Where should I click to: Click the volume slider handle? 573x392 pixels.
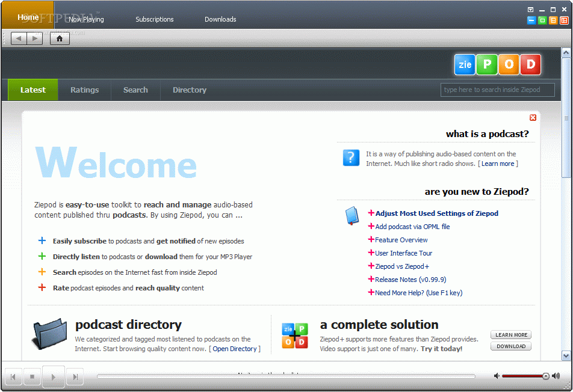(545, 376)
